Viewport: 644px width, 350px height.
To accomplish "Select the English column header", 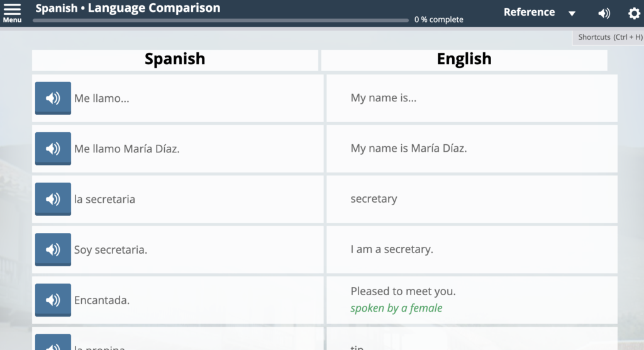I will click(x=464, y=59).
